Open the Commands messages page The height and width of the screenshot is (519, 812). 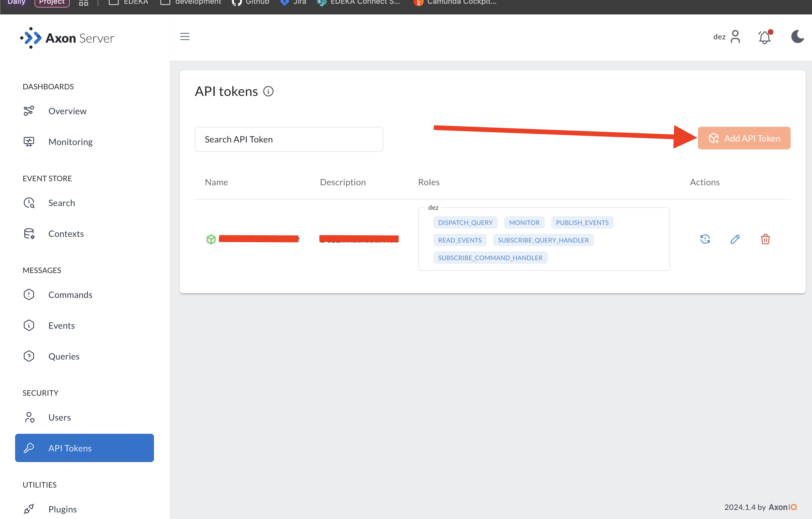(70, 295)
